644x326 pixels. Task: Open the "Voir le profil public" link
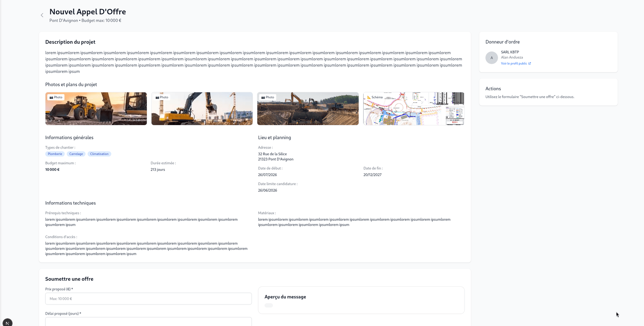click(514, 63)
